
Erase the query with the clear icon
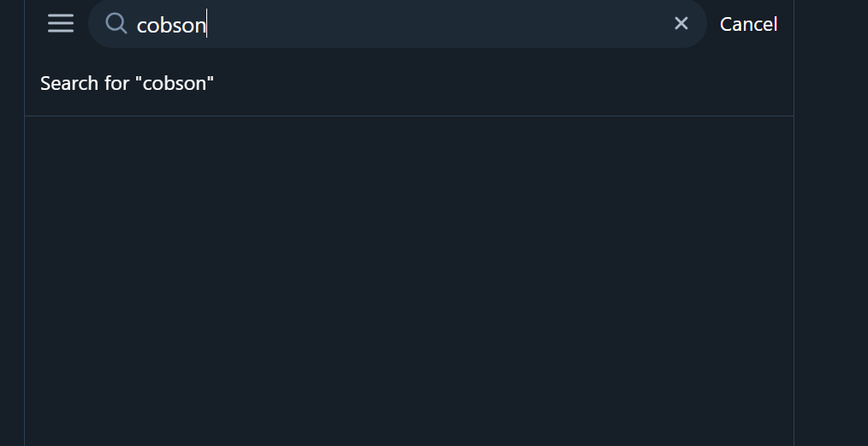click(x=681, y=23)
